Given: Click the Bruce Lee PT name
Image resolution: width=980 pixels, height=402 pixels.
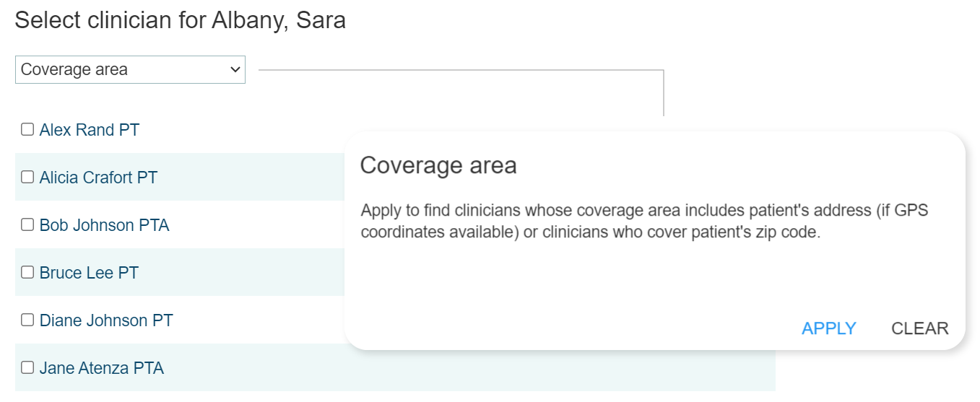Looking at the screenshot, I should (x=89, y=274).
